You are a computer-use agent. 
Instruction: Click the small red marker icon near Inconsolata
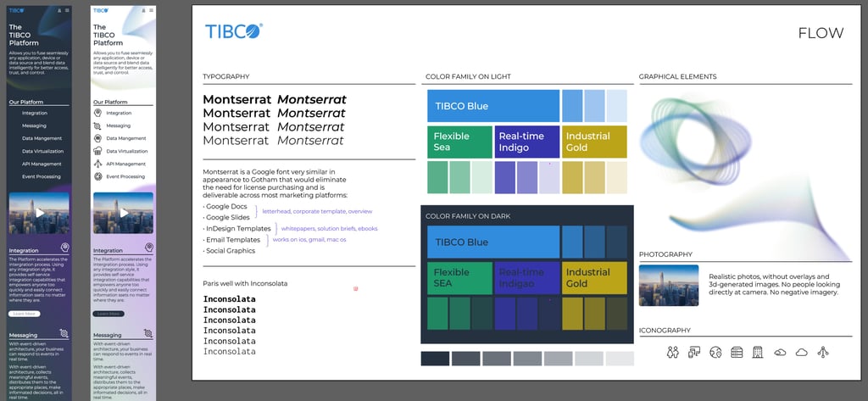coord(355,288)
